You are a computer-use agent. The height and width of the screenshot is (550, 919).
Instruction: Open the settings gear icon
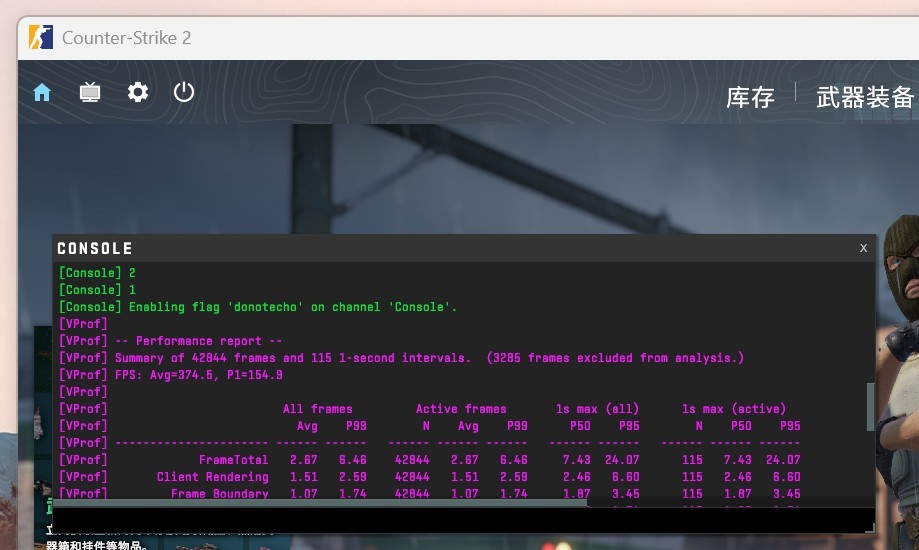click(138, 92)
